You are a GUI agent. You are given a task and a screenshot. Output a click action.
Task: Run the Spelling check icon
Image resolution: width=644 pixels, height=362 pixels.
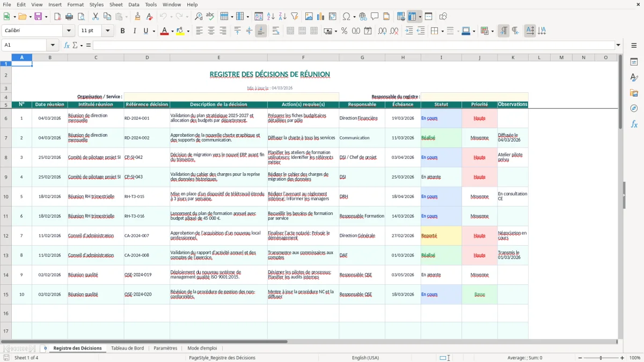[x=210, y=17]
